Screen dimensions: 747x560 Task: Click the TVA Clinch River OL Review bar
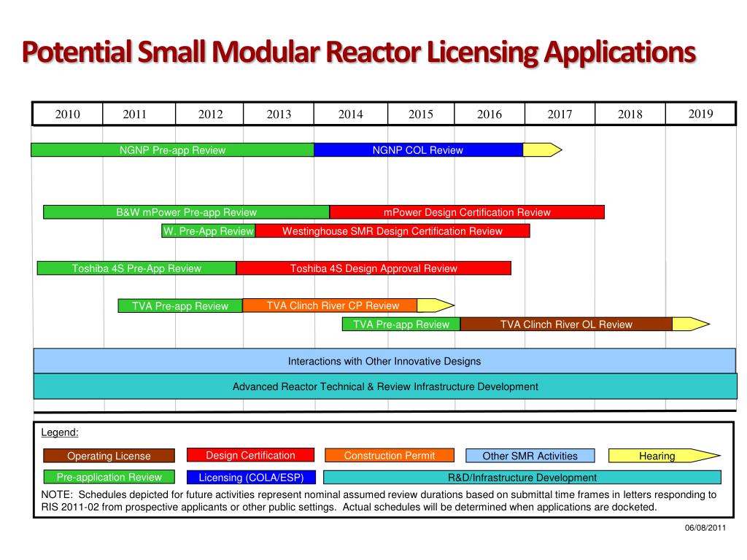point(566,324)
